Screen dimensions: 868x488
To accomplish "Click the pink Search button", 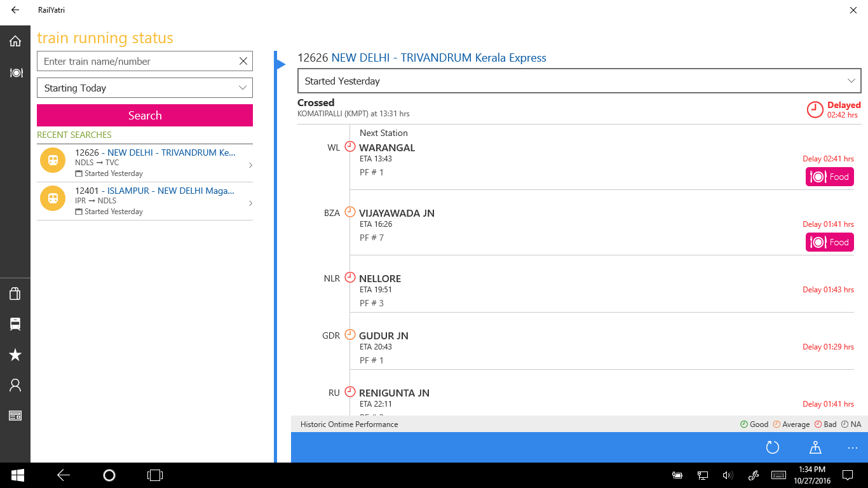I will coord(145,115).
